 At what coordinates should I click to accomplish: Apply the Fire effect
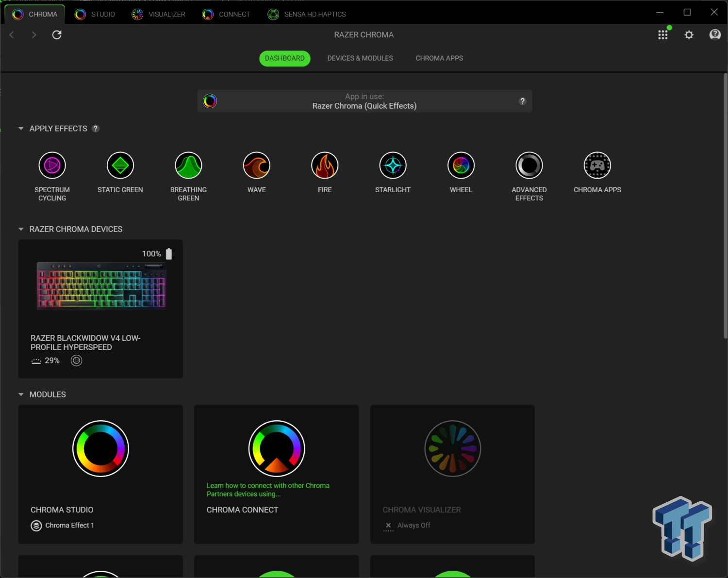(x=325, y=165)
